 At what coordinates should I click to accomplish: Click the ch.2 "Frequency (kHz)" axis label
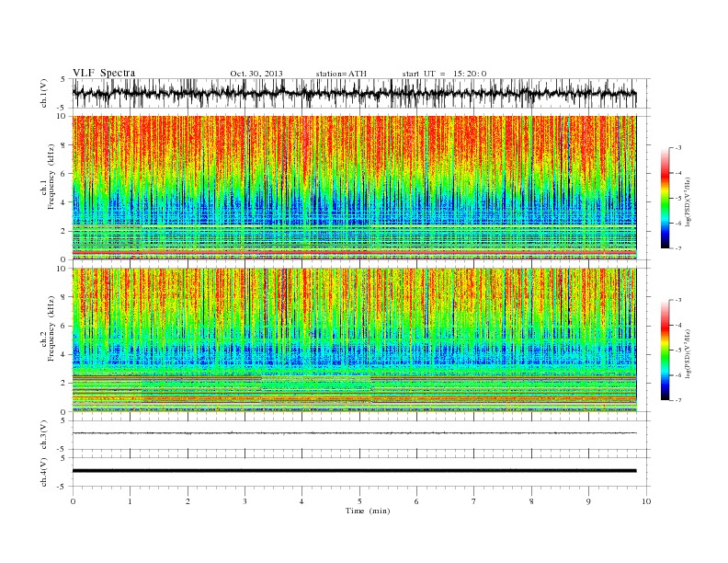[51, 327]
